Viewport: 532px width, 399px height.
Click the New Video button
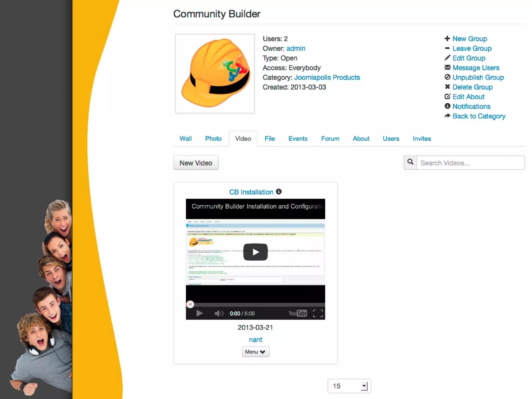click(x=196, y=163)
